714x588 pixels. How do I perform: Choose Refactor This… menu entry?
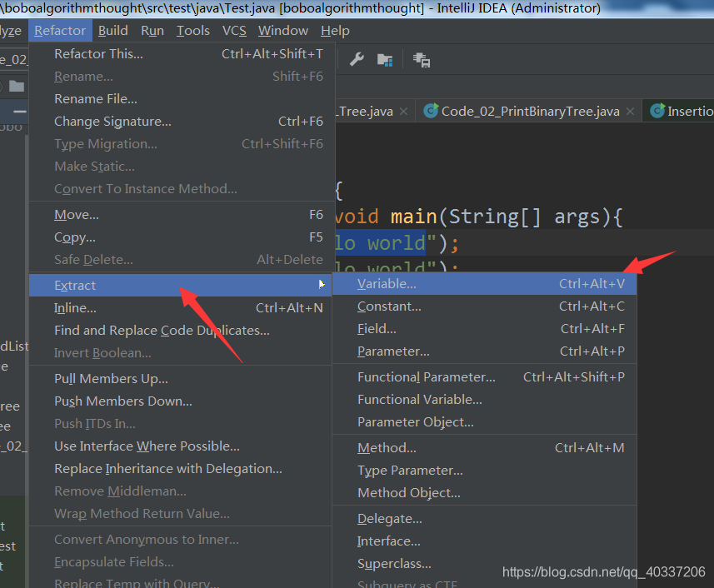pos(182,53)
